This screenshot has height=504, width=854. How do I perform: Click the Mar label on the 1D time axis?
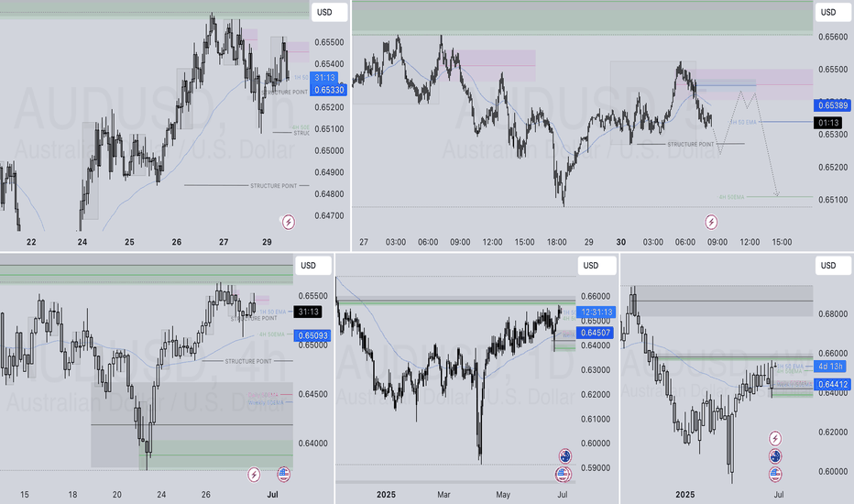[443, 494]
